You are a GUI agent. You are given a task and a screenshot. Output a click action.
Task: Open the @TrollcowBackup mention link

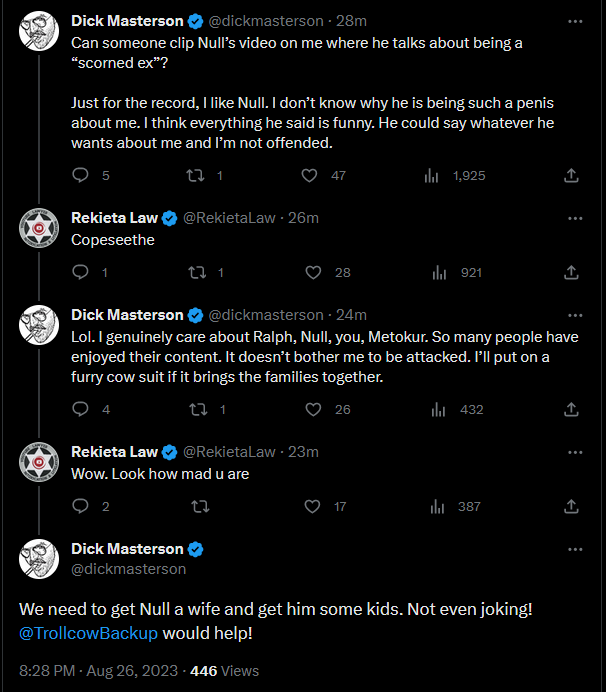[x=88, y=633]
